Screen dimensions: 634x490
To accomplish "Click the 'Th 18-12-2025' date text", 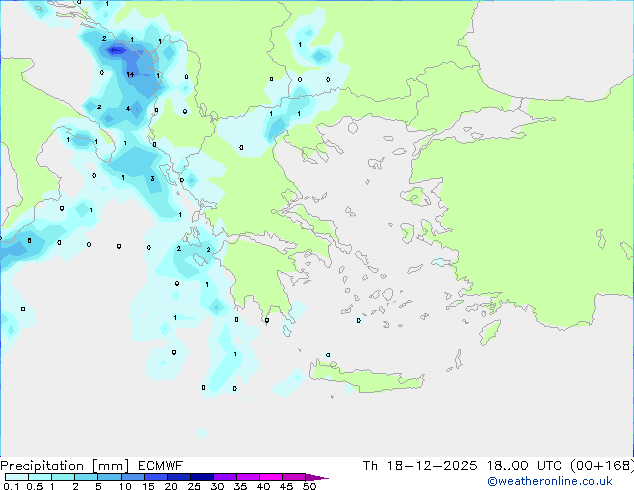I will pyautogui.click(x=420, y=466).
